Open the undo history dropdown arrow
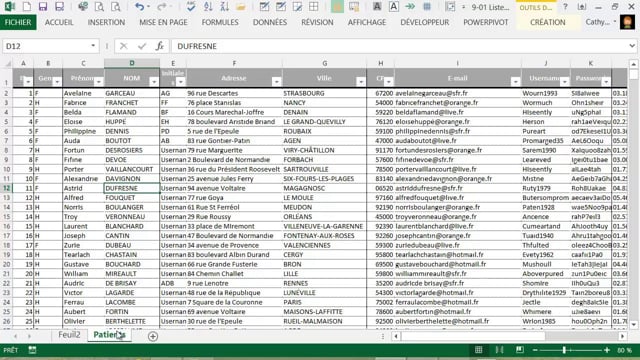 pyautogui.click(x=148, y=7)
